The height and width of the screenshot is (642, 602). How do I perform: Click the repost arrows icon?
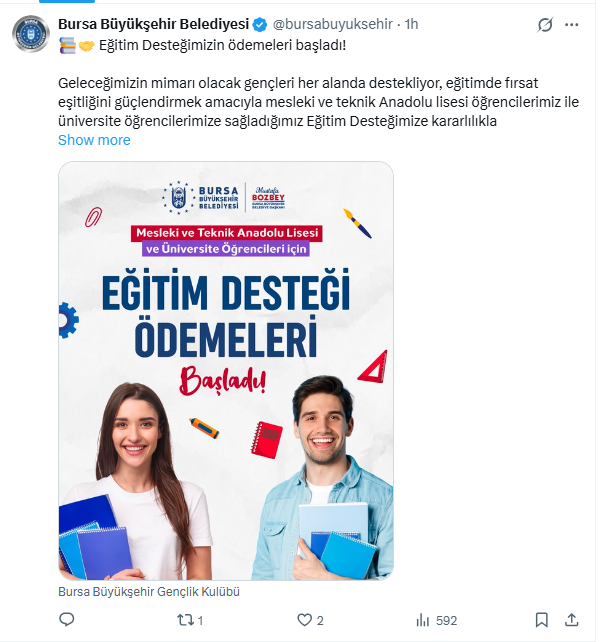pyautogui.click(x=185, y=620)
